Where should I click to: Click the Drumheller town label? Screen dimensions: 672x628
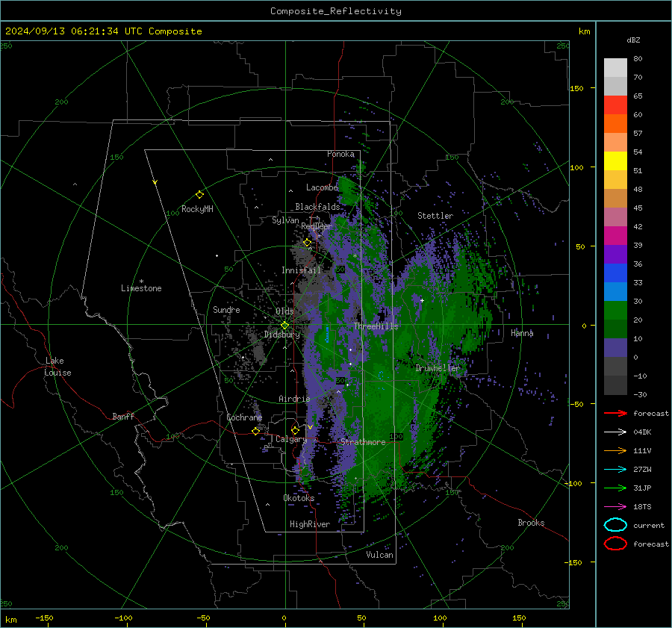point(438,368)
